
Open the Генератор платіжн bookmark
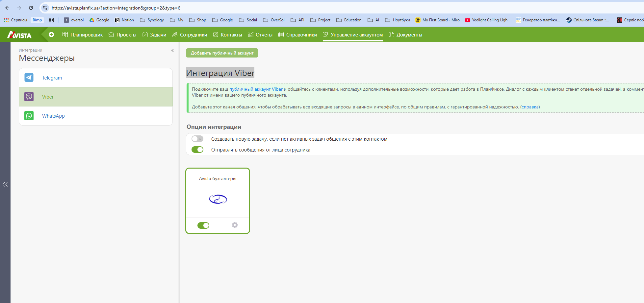(x=538, y=20)
